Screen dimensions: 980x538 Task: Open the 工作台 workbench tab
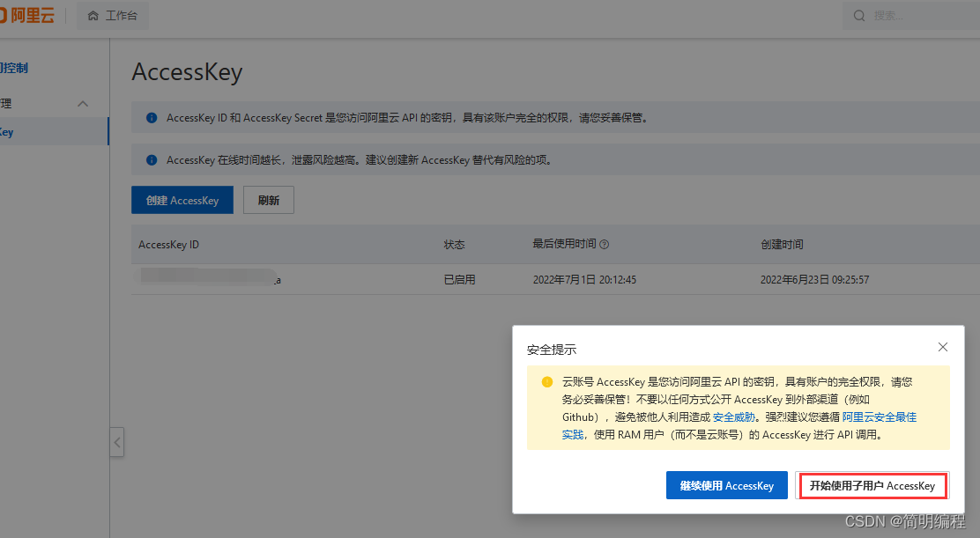(113, 16)
